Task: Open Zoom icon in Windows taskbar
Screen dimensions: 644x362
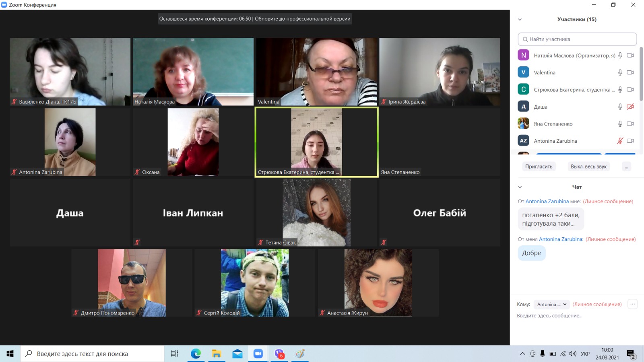Action: (x=258, y=354)
